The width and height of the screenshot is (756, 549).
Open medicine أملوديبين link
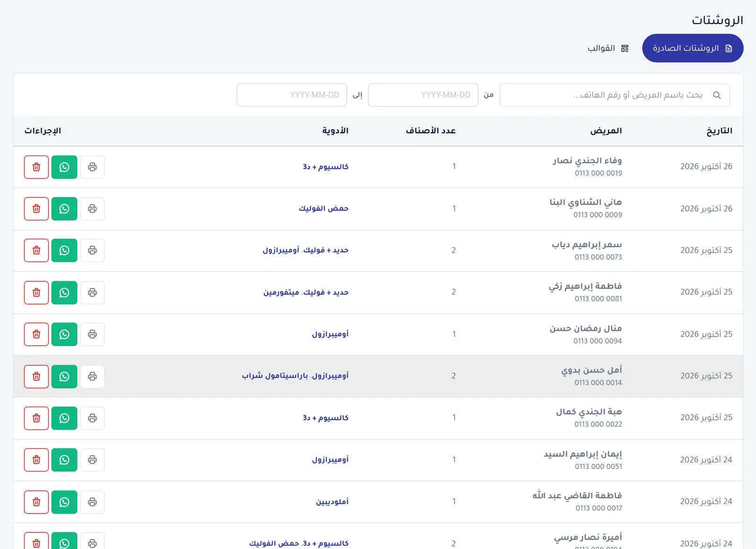point(332,502)
